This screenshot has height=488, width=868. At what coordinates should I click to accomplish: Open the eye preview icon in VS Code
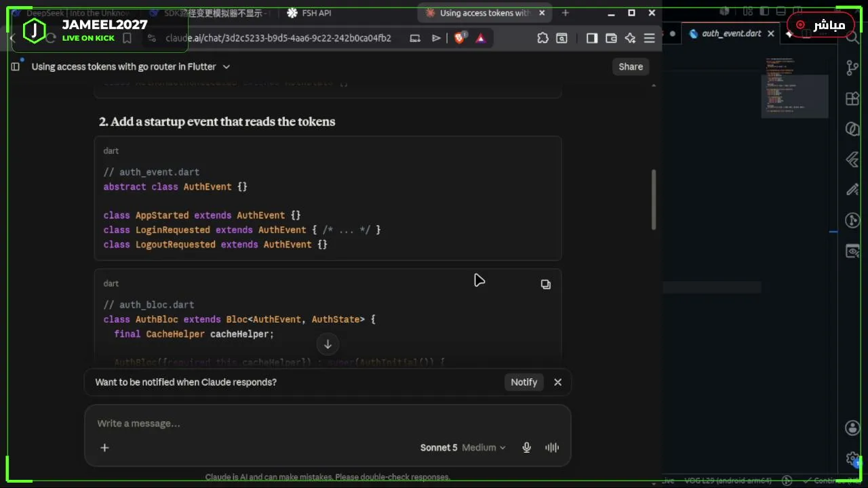click(852, 251)
